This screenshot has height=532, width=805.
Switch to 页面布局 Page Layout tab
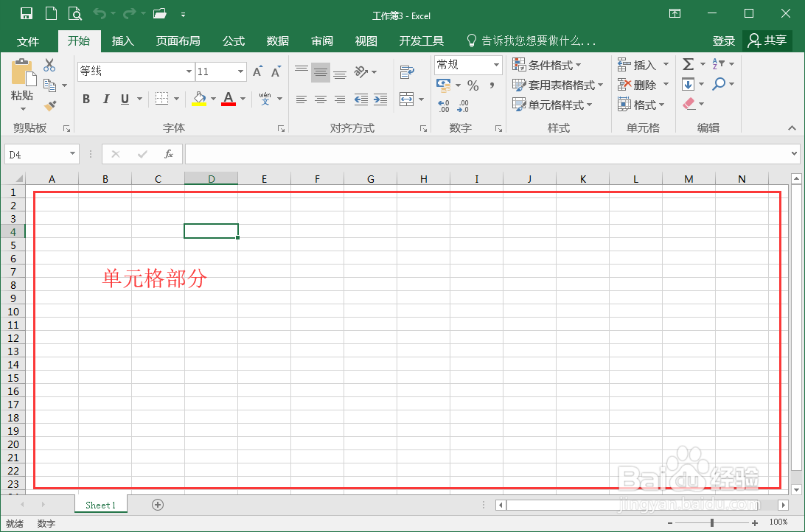click(x=178, y=41)
